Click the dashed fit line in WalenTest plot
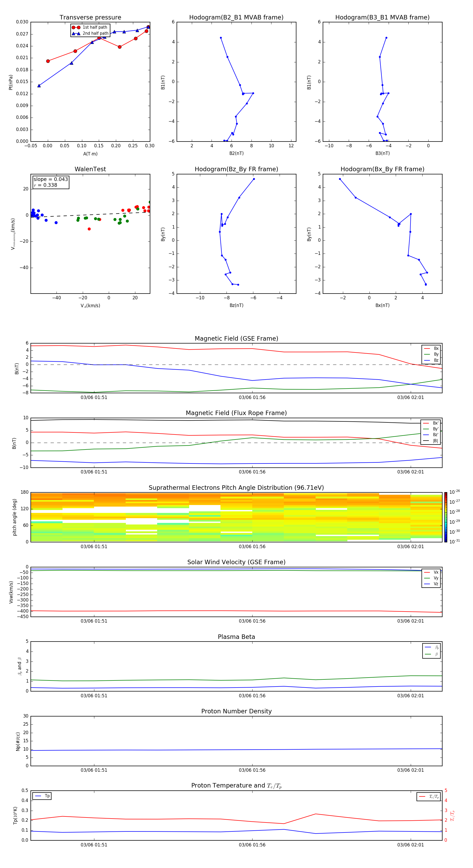 coord(90,215)
